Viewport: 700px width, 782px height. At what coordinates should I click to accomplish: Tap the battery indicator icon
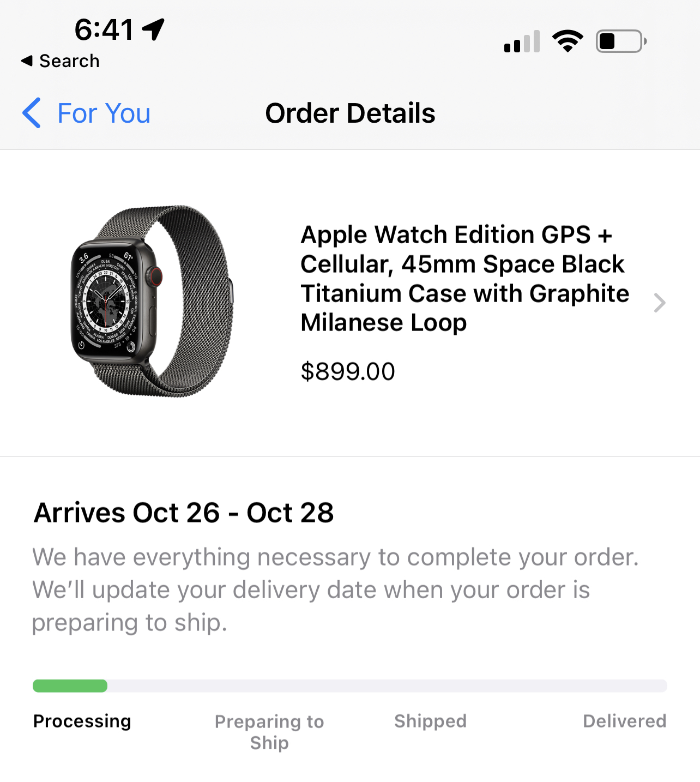[621, 41]
